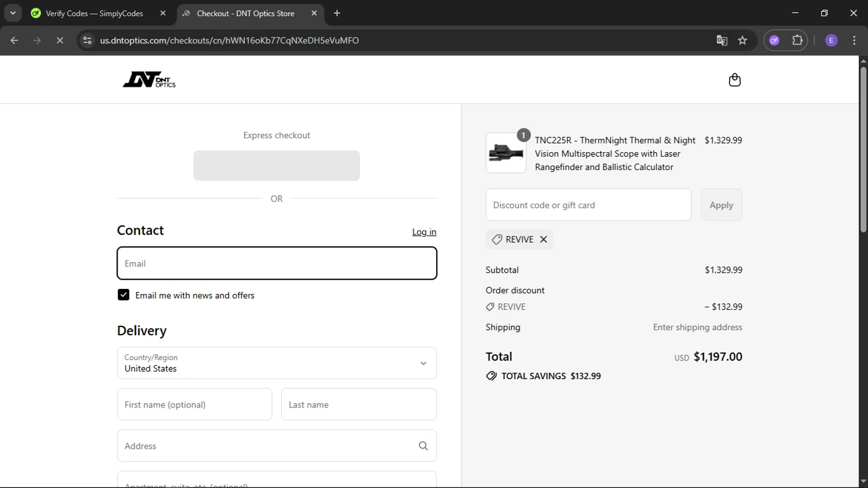
Task: Open the tab search dropdown arrow
Action: 13,13
